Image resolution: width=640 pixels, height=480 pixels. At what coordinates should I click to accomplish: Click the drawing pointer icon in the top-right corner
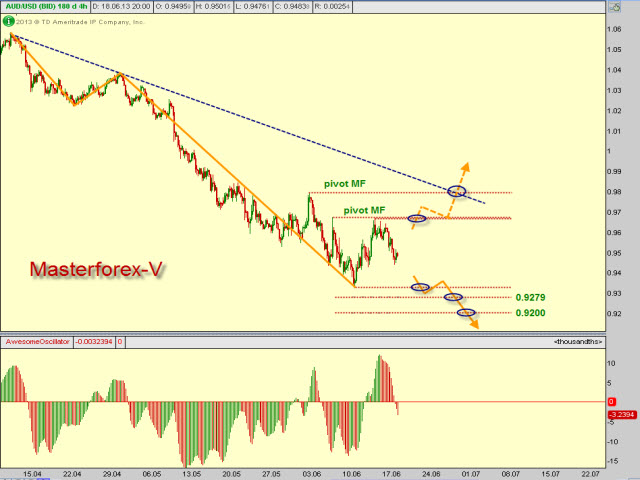point(614,7)
